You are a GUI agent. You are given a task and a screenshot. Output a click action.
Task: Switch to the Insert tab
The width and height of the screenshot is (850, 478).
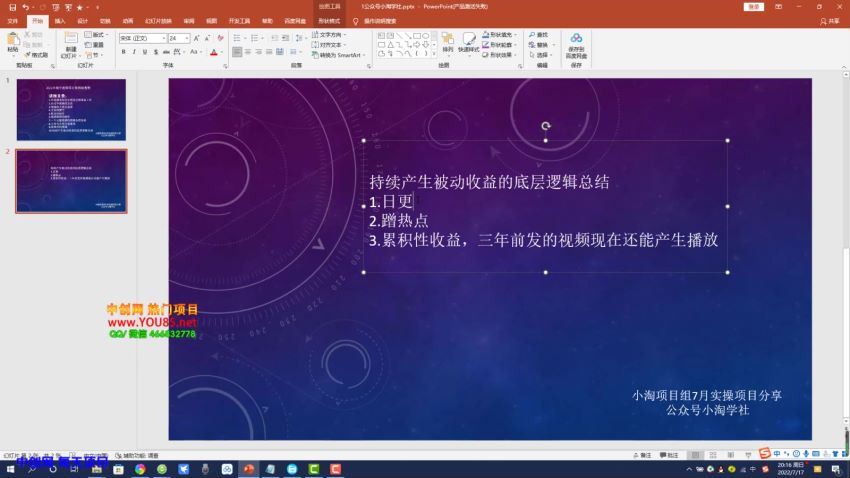(x=60, y=21)
